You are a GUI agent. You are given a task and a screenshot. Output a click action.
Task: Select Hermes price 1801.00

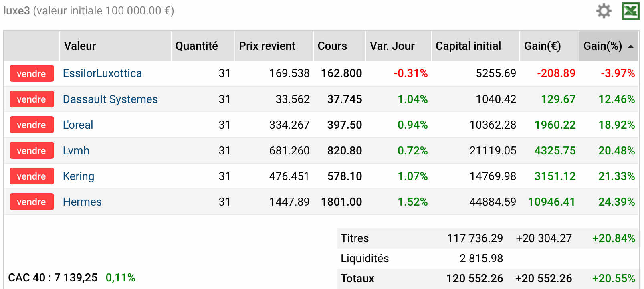pos(341,202)
